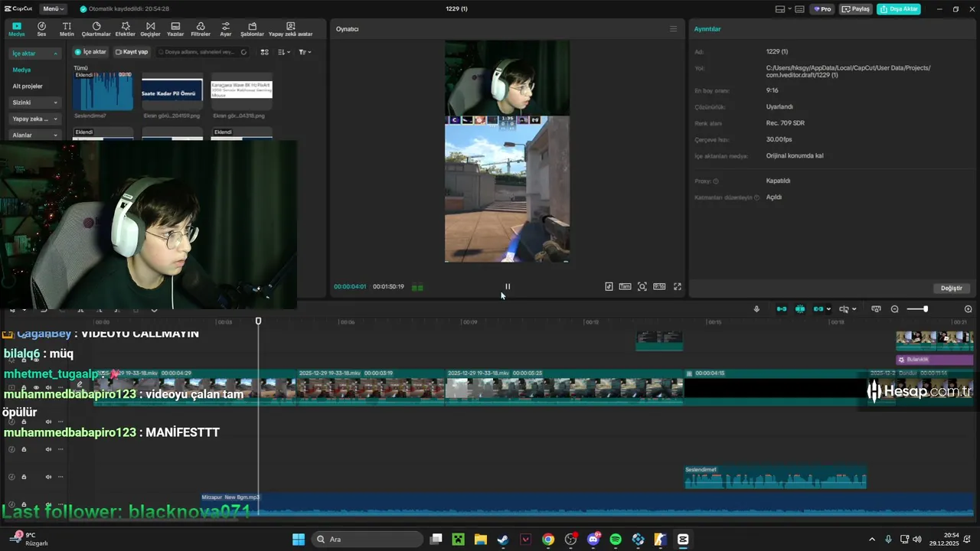Mute the main video track

click(48, 388)
